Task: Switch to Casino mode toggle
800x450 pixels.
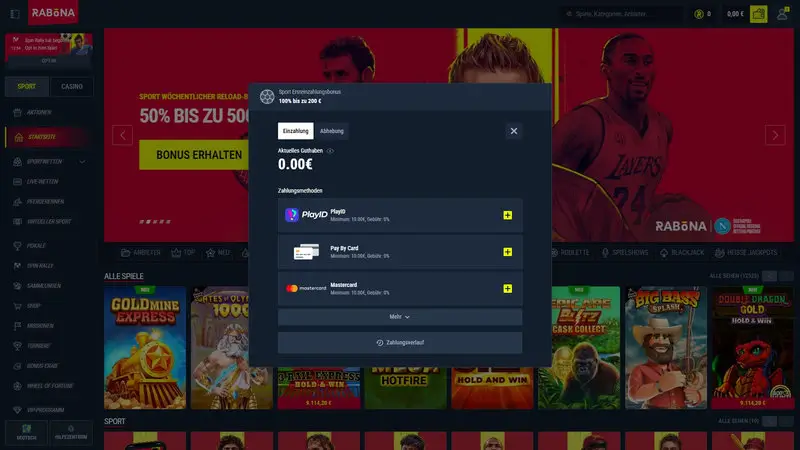Action: [72, 87]
